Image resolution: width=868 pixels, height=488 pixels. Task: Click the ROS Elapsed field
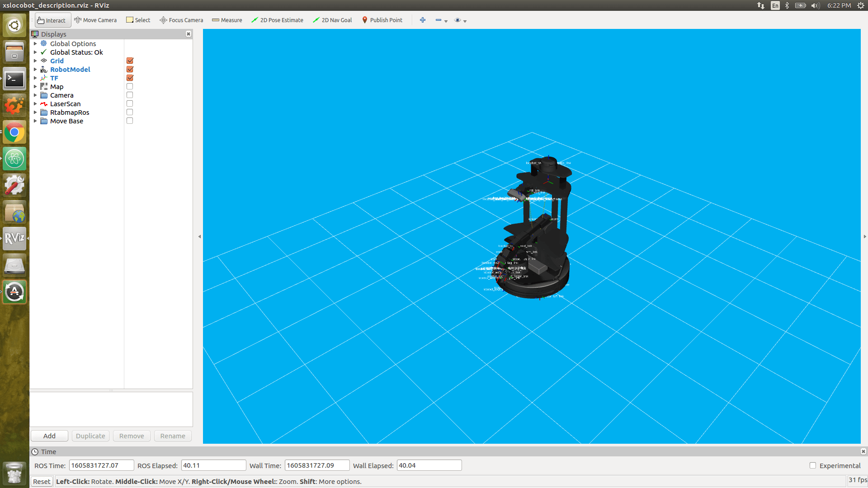coord(213,465)
